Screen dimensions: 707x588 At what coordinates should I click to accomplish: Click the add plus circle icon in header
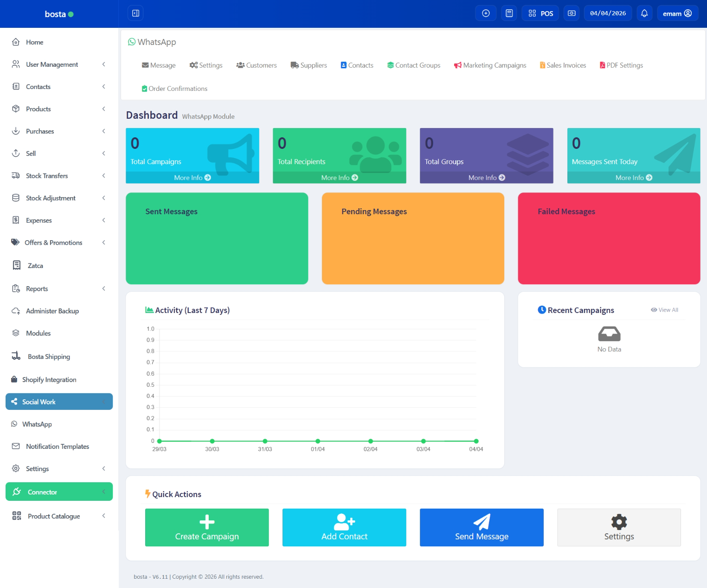486,13
